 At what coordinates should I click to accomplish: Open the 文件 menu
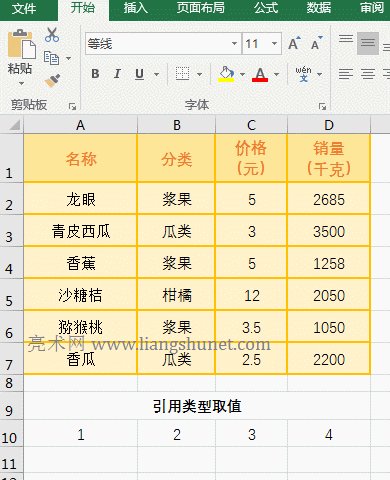(x=24, y=8)
